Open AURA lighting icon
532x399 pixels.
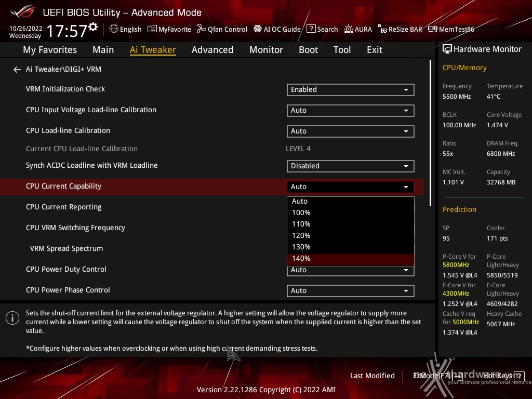[349, 29]
